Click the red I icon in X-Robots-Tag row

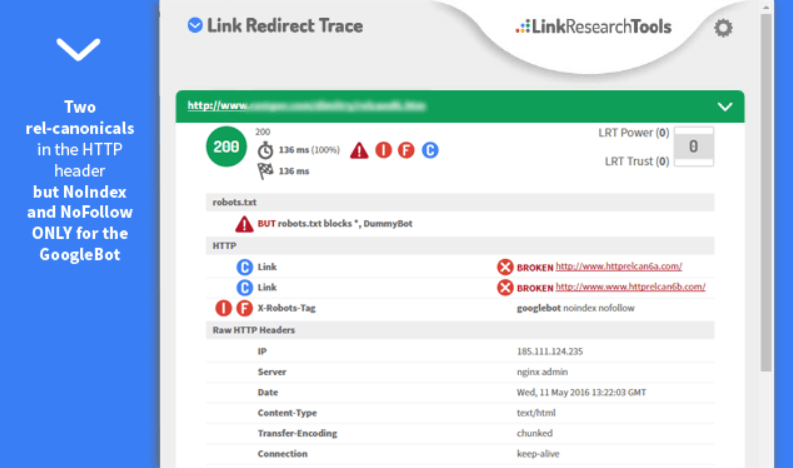coord(224,308)
